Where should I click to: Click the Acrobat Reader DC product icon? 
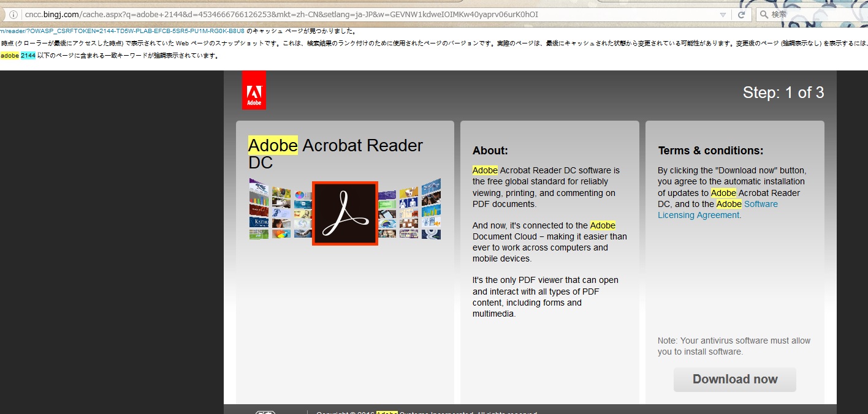pyautogui.click(x=345, y=213)
